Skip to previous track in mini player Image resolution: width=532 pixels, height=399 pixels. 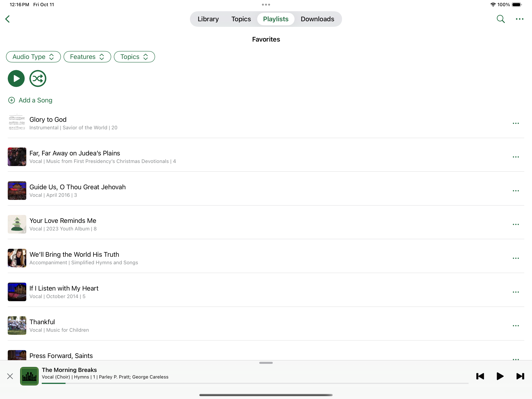click(480, 376)
